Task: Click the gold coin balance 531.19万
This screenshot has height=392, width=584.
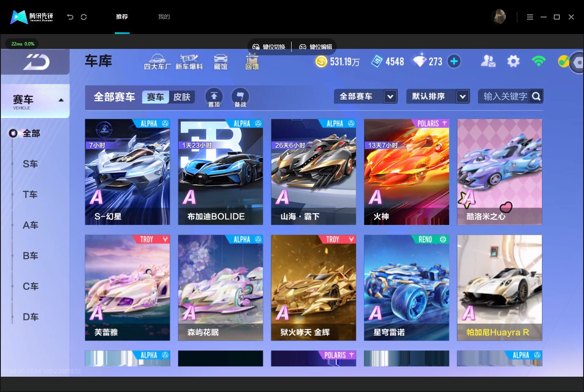Action: pos(337,62)
